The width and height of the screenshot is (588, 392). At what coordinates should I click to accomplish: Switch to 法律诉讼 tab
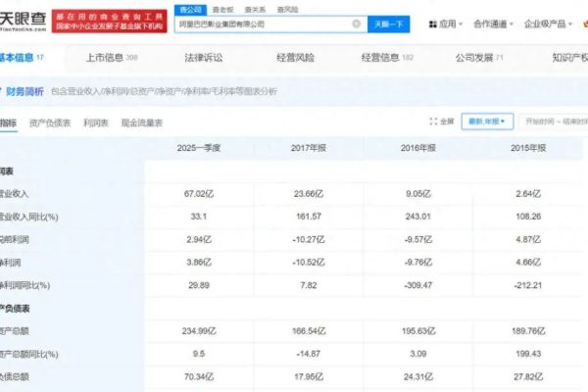pos(204,58)
